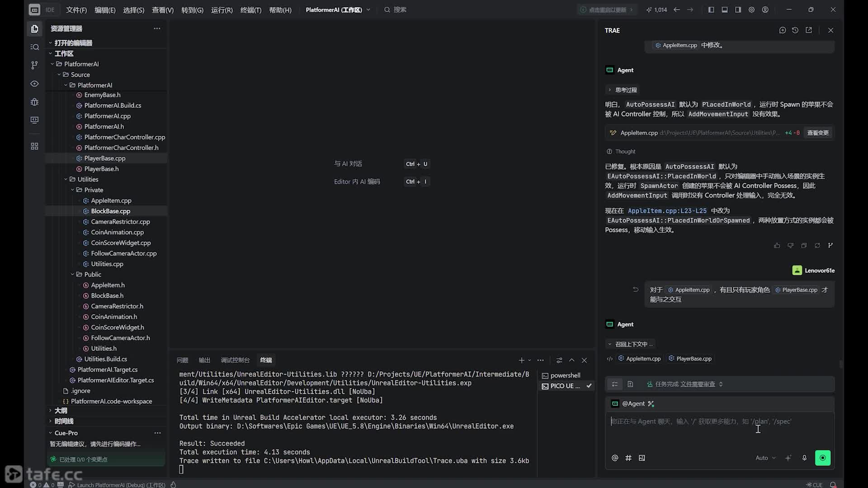
Task: Click the green stop/send button in chat
Action: point(823,458)
